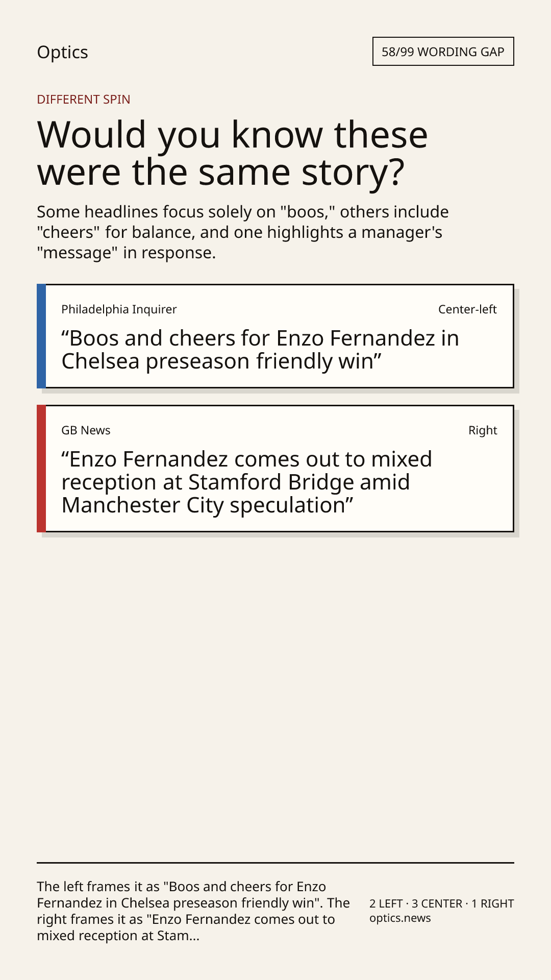Open the GB News headline card
The image size is (551, 980).
(x=275, y=469)
